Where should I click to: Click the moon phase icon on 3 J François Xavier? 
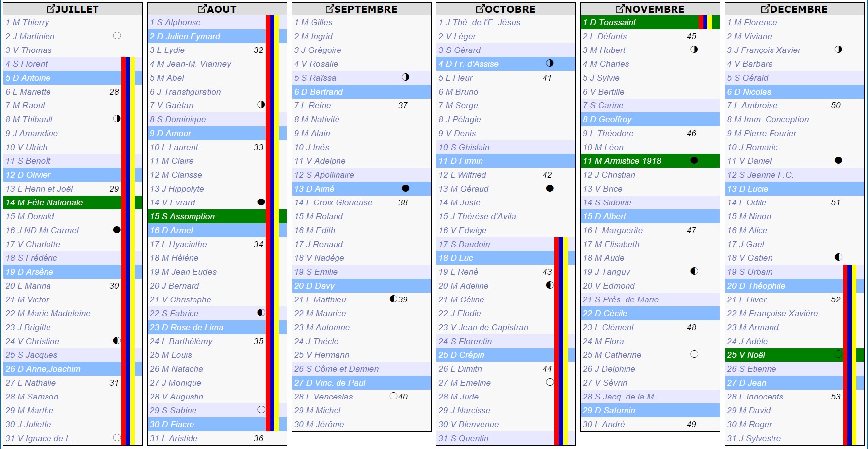point(838,50)
